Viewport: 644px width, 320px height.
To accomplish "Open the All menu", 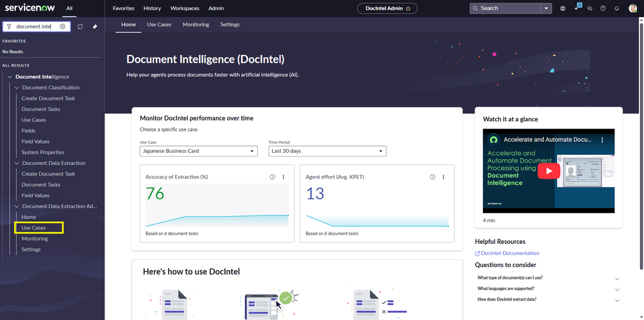I will [70, 8].
